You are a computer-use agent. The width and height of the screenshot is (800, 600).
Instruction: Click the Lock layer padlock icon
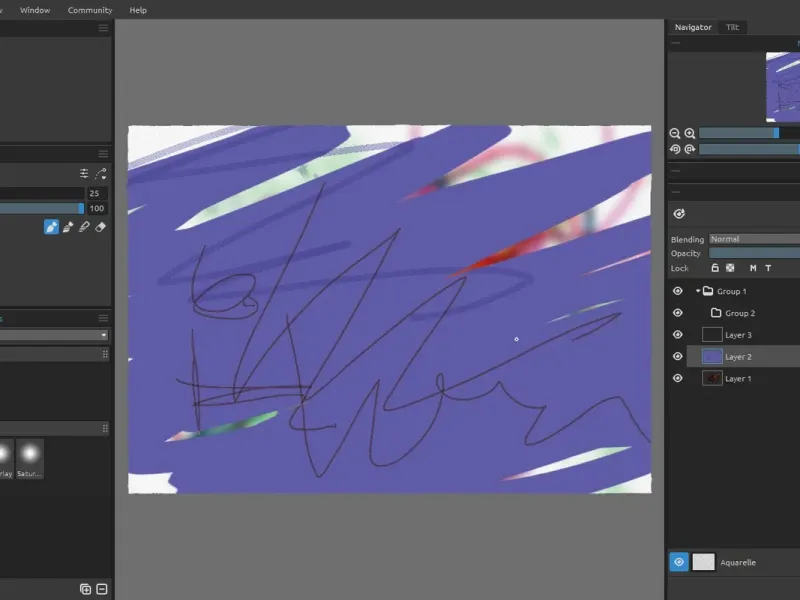coord(715,268)
